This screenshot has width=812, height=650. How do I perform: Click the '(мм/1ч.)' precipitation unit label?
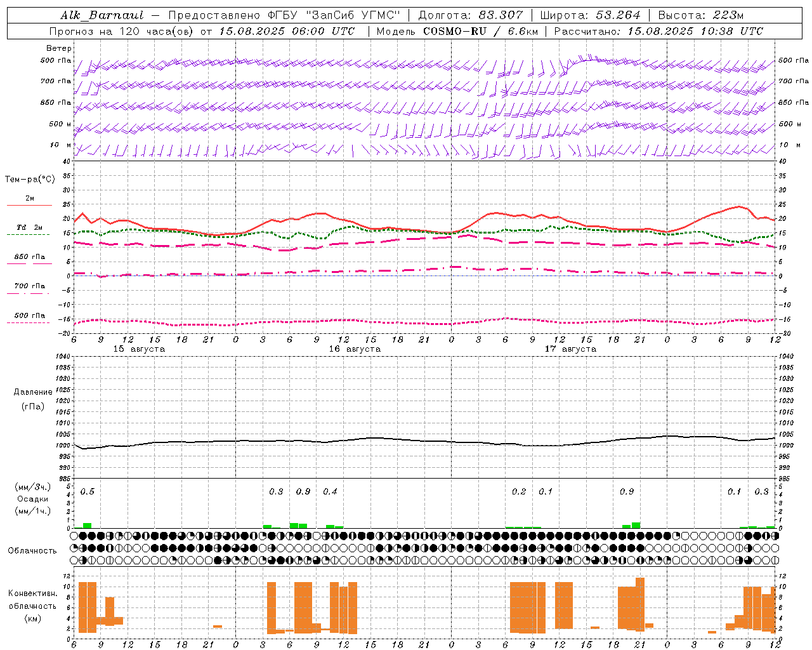point(33,511)
